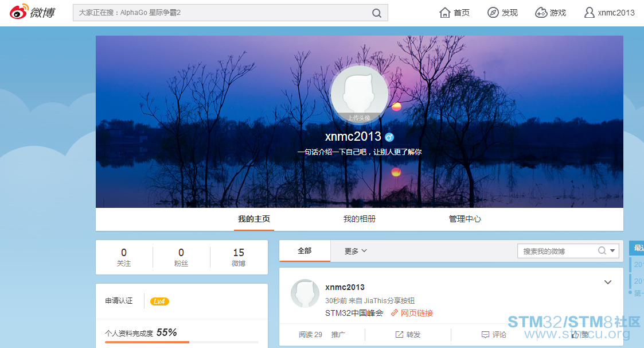
Task: Click the search magnifier icon in top bar
Action: pyautogui.click(x=376, y=13)
